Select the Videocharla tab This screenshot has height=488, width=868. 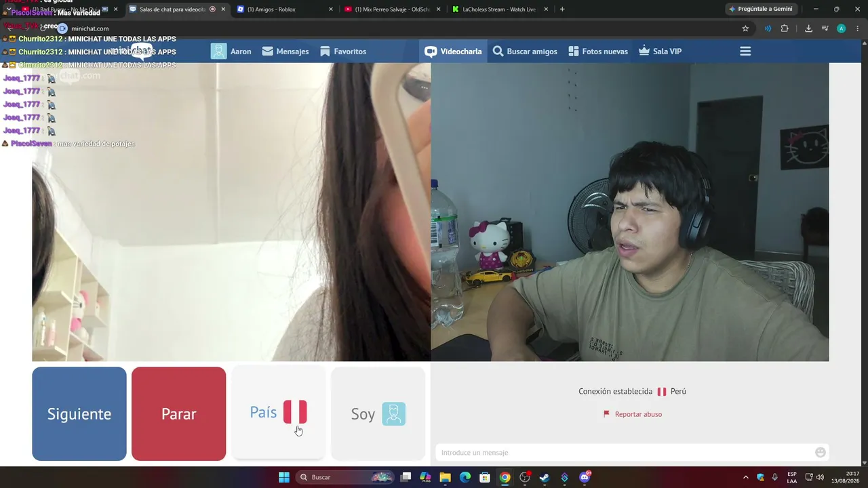point(453,52)
